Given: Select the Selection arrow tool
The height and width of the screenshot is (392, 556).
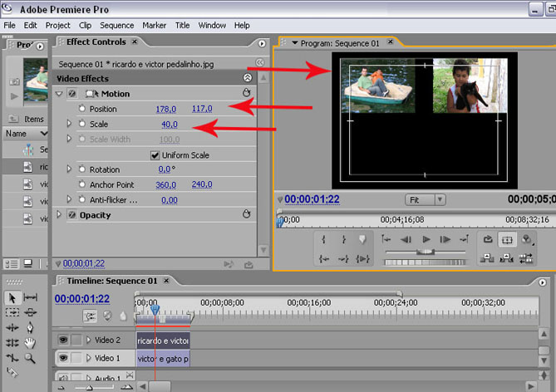Looking at the screenshot, I should pos(12,297).
